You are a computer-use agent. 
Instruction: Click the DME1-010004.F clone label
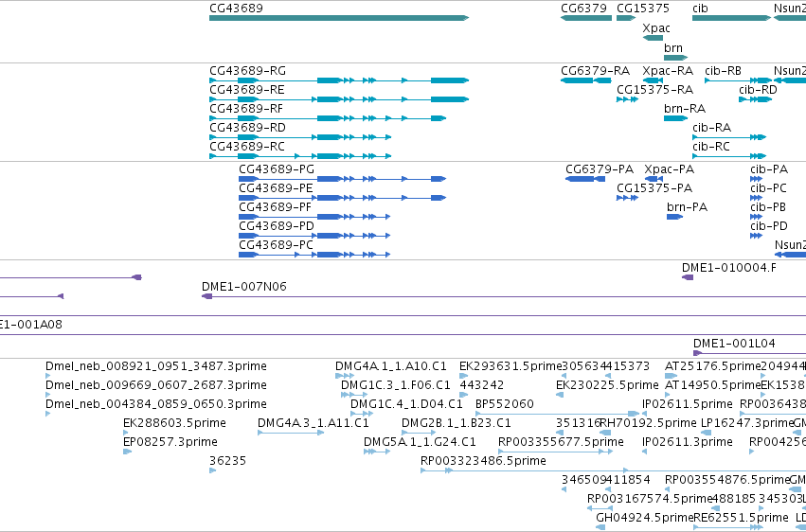[729, 268]
